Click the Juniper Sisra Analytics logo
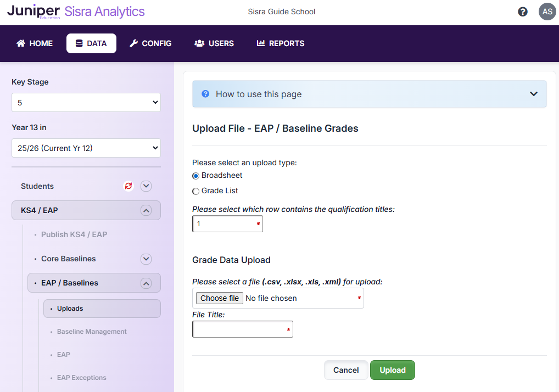This screenshot has height=392, width=559. click(x=76, y=12)
